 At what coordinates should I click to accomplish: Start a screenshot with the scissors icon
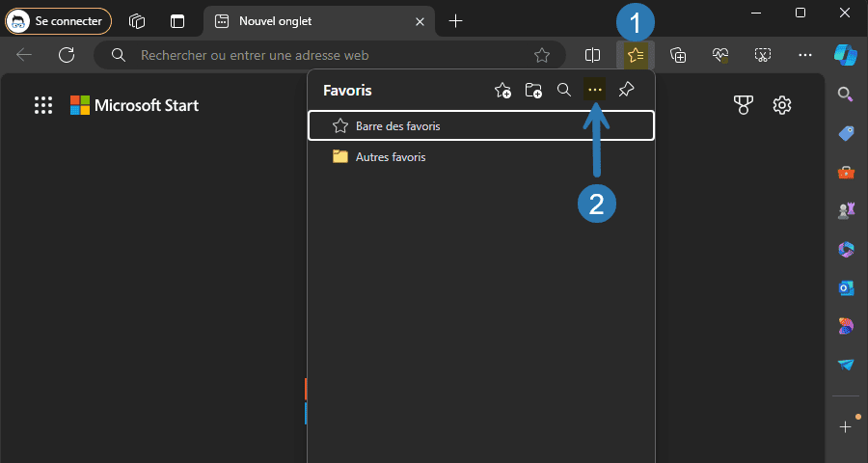(763, 55)
